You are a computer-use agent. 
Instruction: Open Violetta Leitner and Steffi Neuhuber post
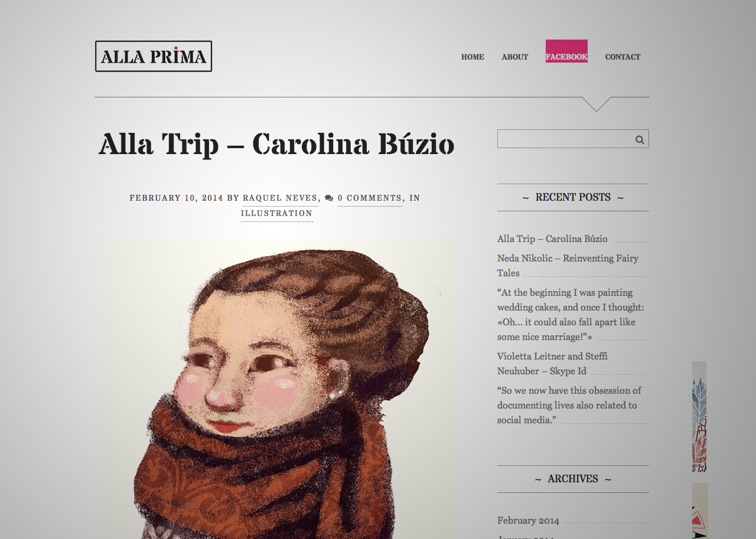pos(552,364)
